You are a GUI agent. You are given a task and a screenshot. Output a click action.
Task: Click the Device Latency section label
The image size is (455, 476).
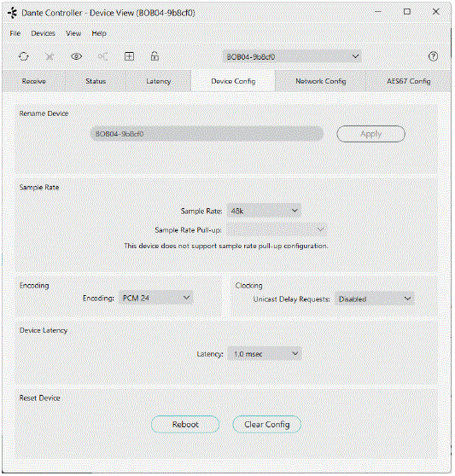pos(44,330)
